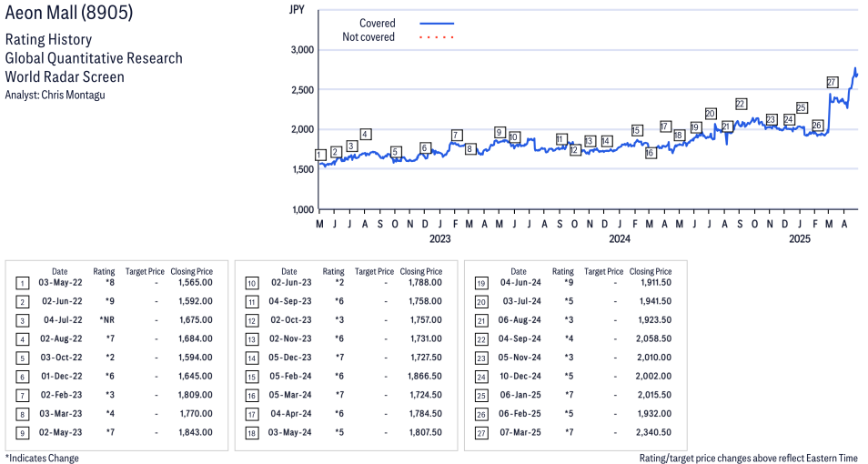868x464 pixels.
Task: Click closing price 1,724.50
Action: (425, 396)
